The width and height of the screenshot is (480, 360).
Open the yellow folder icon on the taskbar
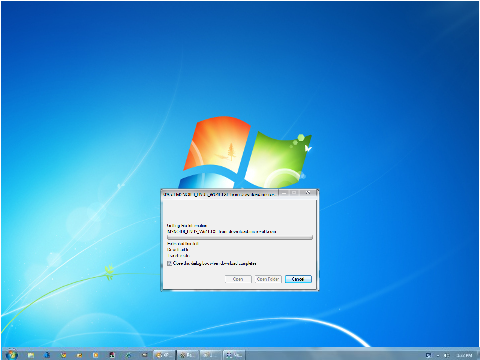tap(31, 355)
